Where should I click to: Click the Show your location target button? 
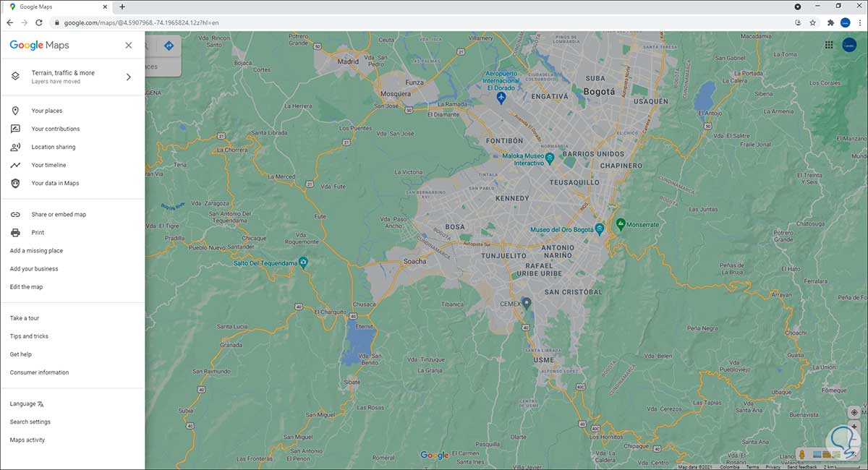[854, 412]
